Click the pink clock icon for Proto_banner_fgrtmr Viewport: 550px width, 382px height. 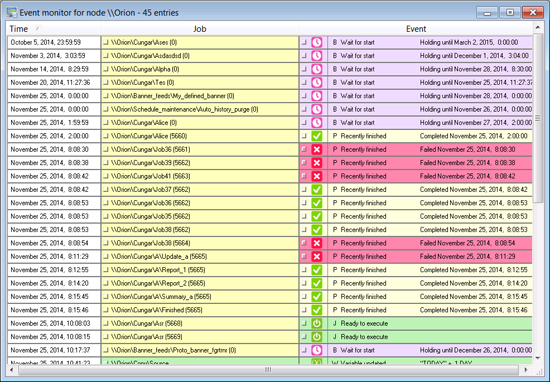click(x=317, y=350)
